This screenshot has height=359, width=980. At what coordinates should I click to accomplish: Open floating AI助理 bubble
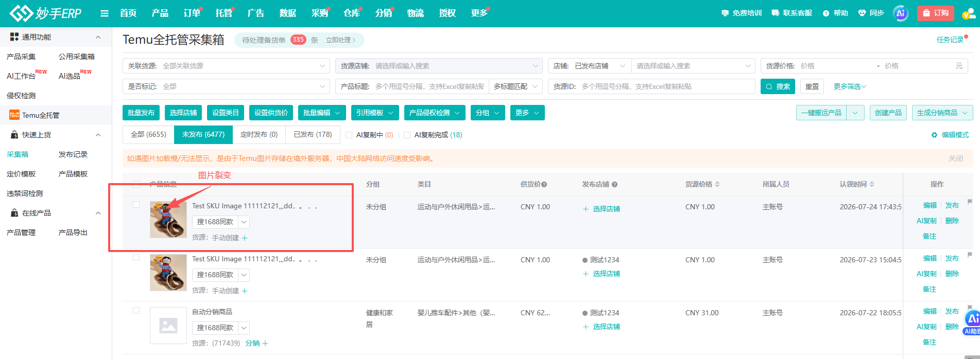pos(972,322)
